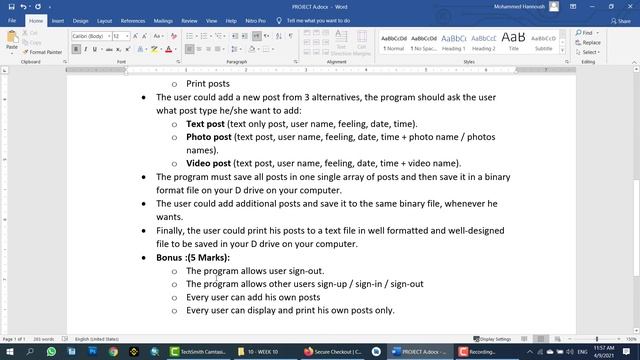The image size is (640, 360).
Task: Apply red font color
Action: [x=169, y=49]
